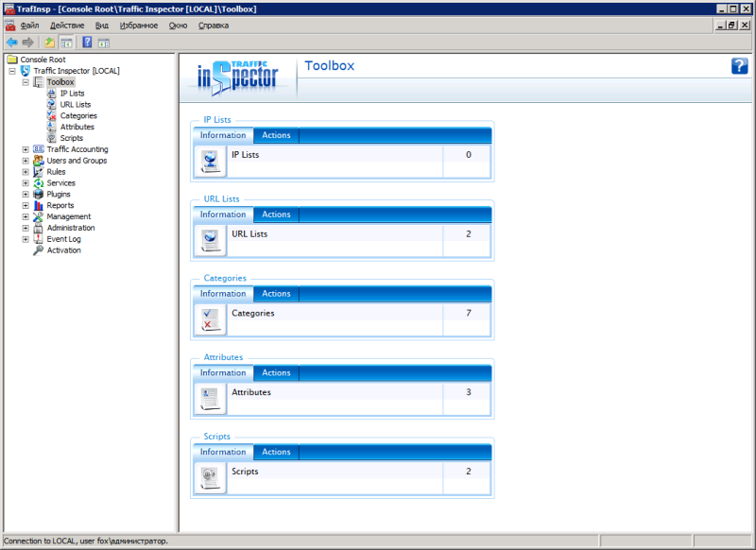Open the large blue help icon beside Toolbox header
Viewport: 756px width, 550px height.
click(739, 66)
